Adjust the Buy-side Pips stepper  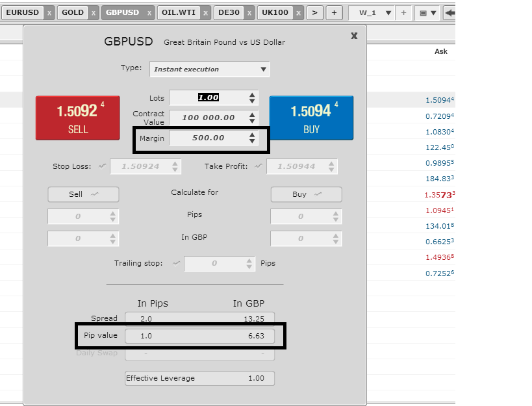coord(336,216)
